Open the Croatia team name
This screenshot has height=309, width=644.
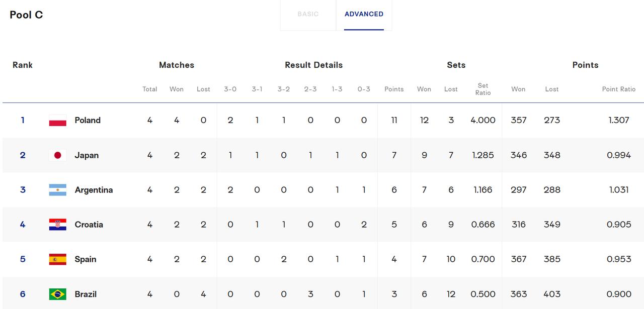89,225
